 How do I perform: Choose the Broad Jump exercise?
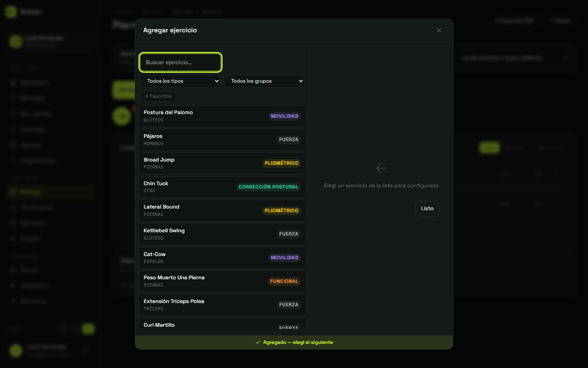point(222,164)
